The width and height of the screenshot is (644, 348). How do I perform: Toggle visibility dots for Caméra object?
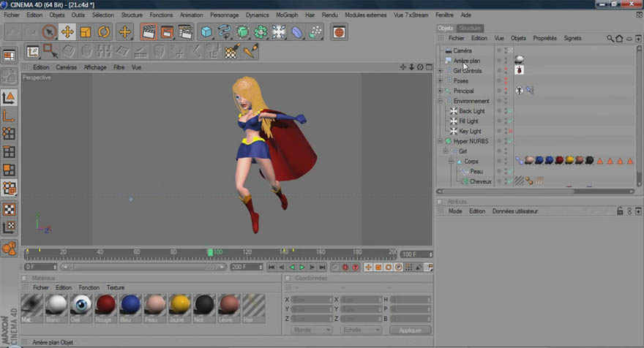click(506, 50)
